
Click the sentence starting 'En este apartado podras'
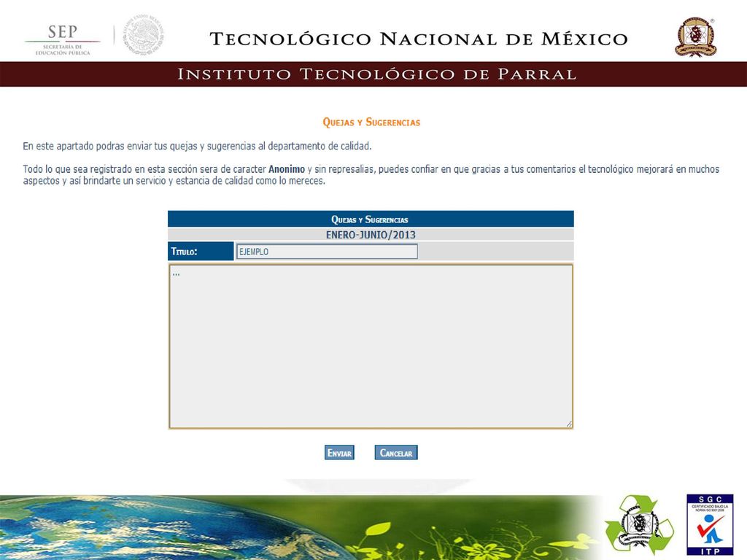(197, 146)
